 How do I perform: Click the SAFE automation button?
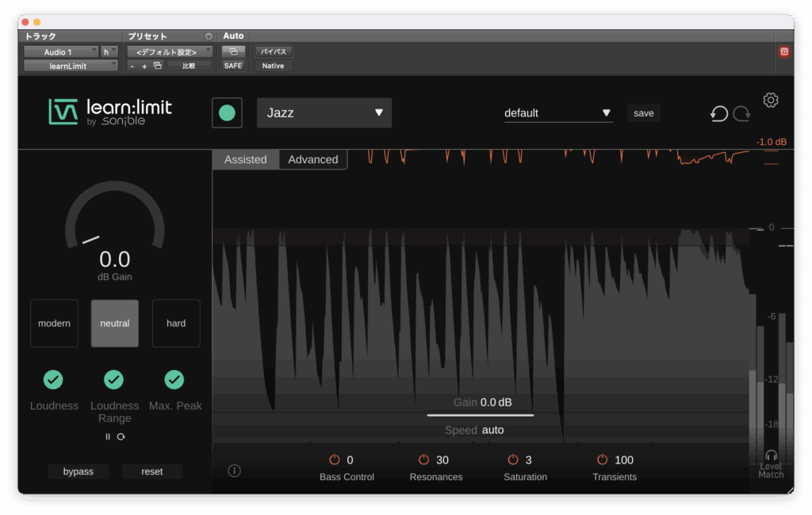[233, 66]
